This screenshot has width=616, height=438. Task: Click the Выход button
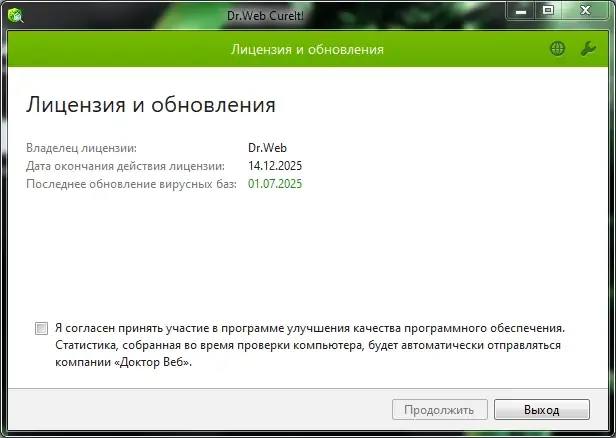point(542,410)
